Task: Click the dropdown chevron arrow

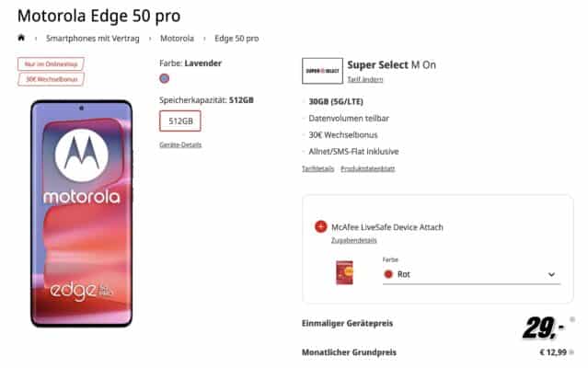Action: point(551,274)
